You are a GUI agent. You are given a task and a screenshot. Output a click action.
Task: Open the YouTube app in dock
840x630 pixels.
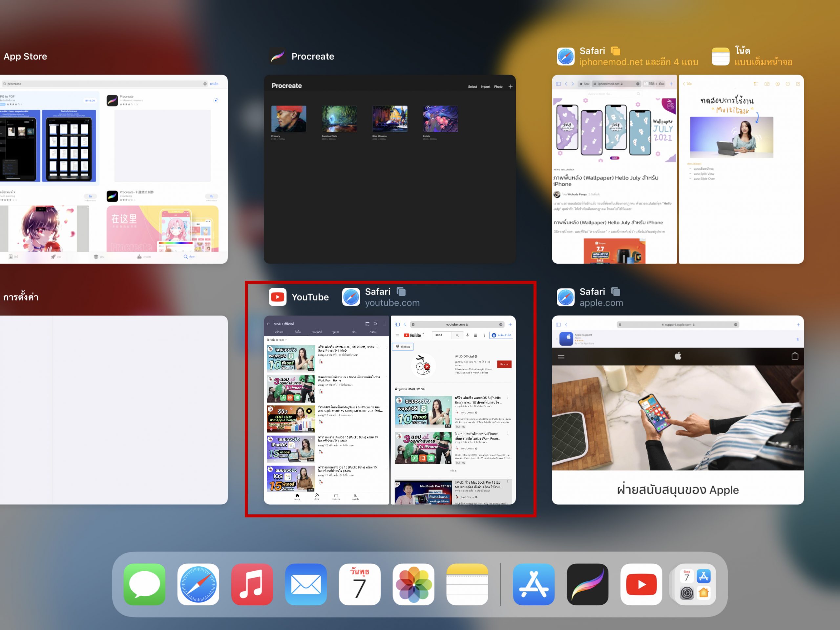(641, 584)
